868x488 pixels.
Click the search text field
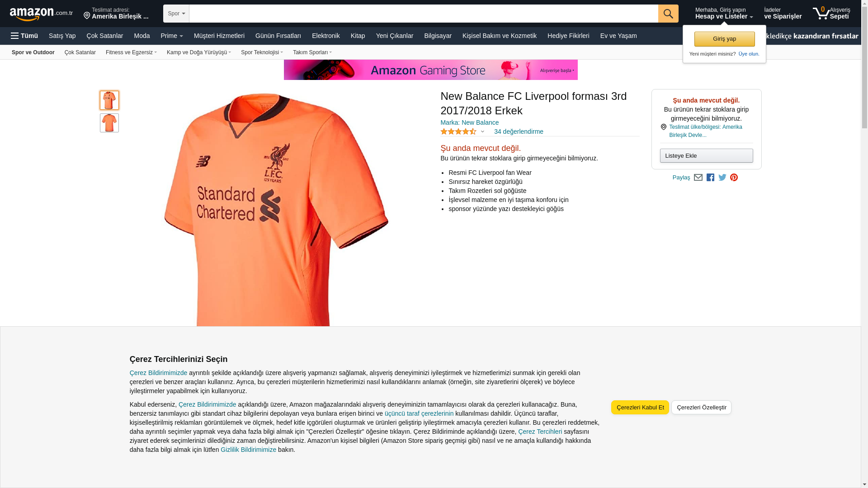(x=424, y=14)
